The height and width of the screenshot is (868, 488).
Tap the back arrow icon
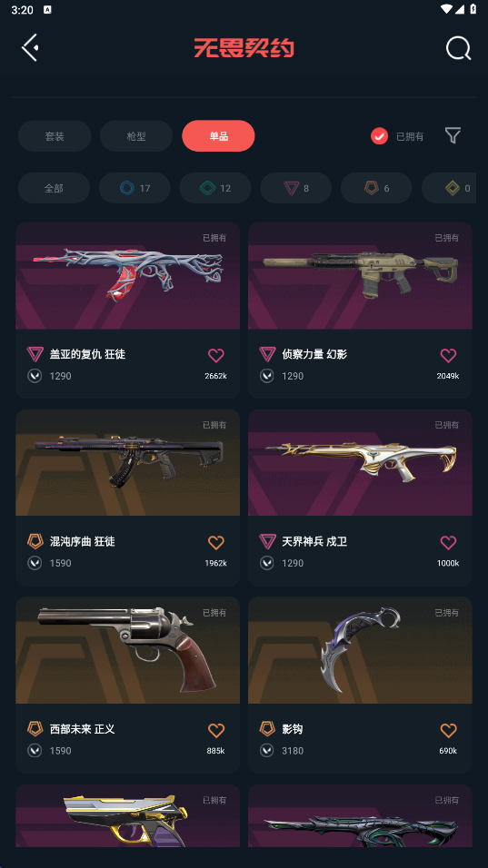30,47
